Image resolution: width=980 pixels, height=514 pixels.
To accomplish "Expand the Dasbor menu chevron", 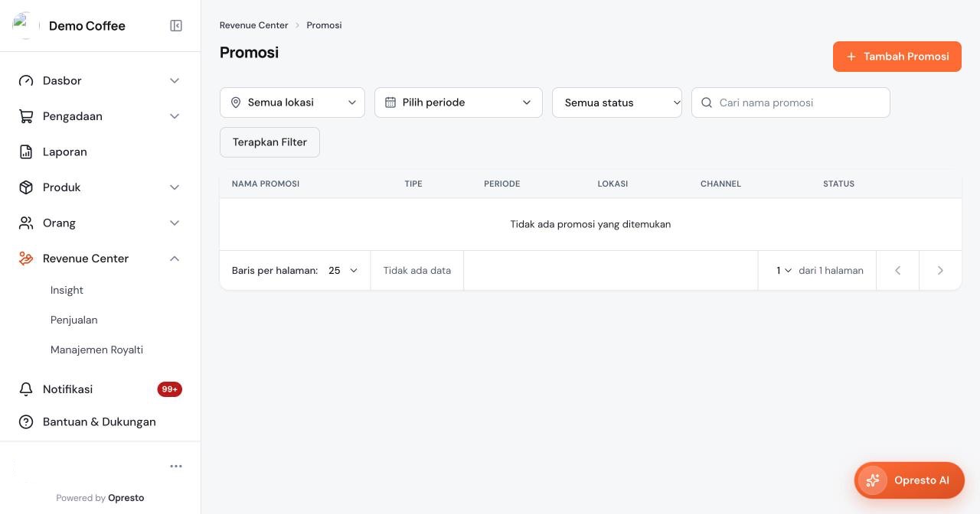I will [175, 80].
